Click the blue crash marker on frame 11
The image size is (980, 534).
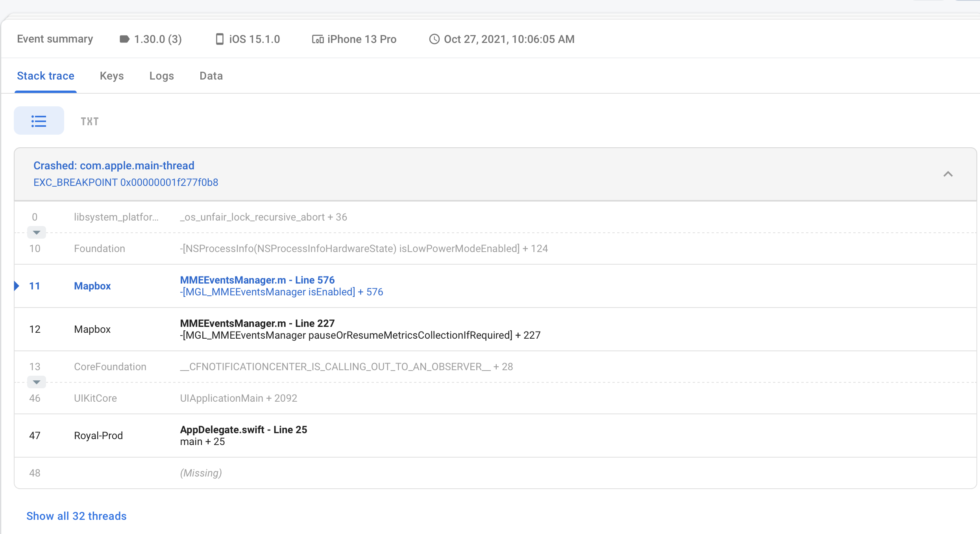[17, 286]
